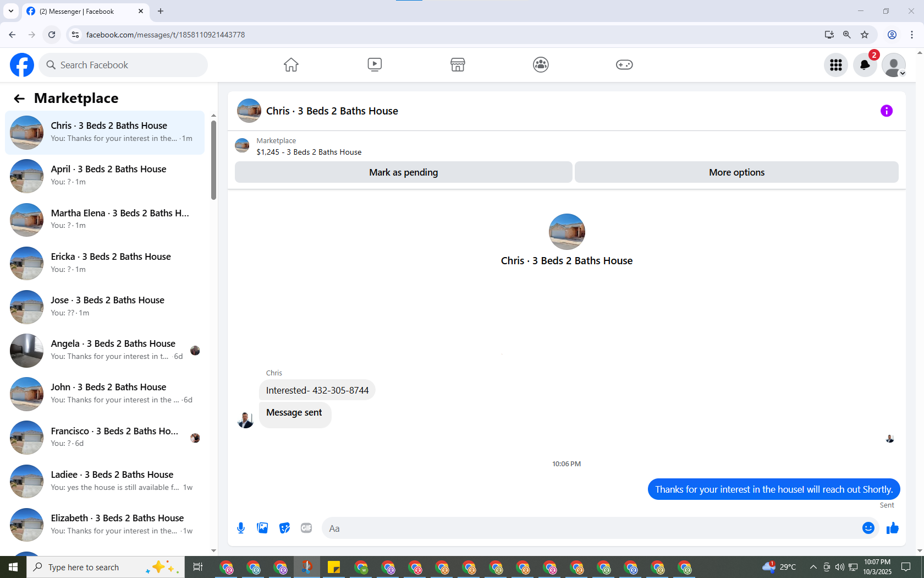The image size is (924, 578).
Task: Attach a photo or file
Action: coord(263,528)
